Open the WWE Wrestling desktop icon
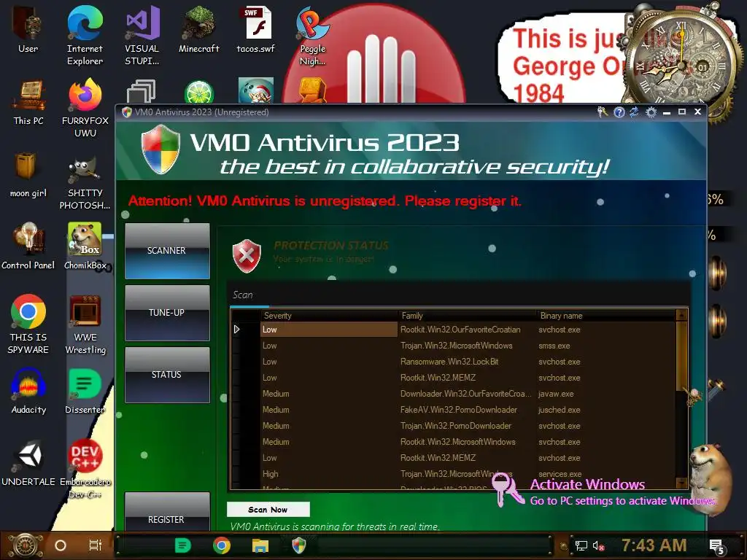 85,324
